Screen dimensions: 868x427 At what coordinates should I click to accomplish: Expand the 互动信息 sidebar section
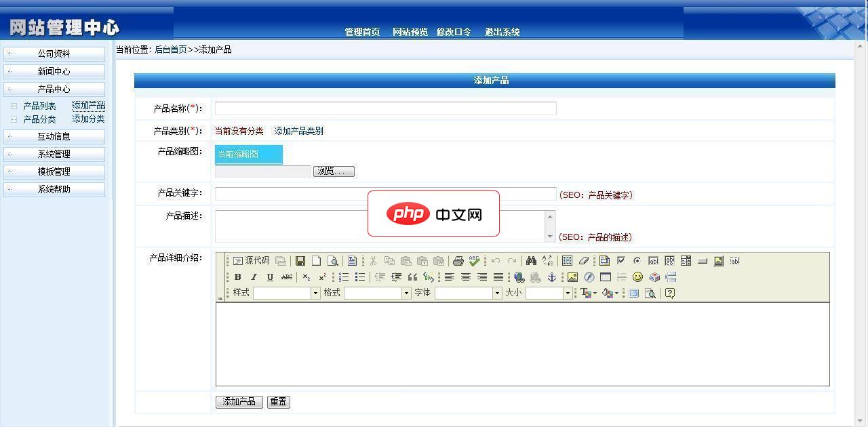click(54, 136)
